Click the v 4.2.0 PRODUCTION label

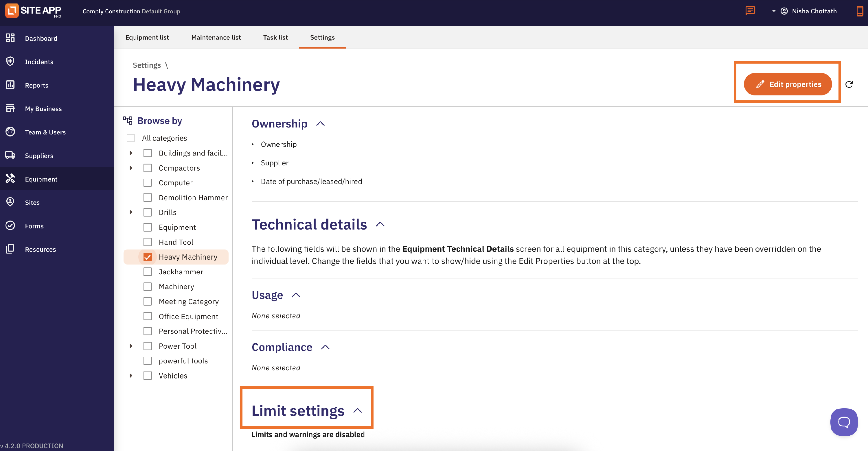coord(32,446)
